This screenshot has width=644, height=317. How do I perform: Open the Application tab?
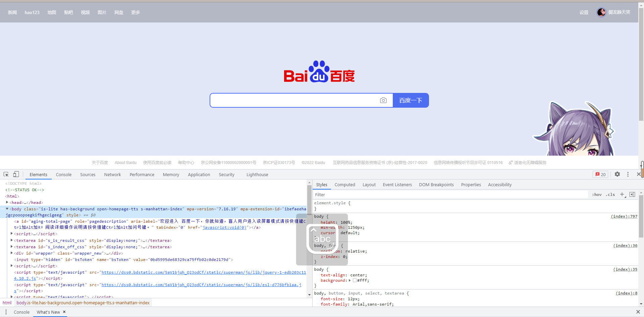point(199,174)
